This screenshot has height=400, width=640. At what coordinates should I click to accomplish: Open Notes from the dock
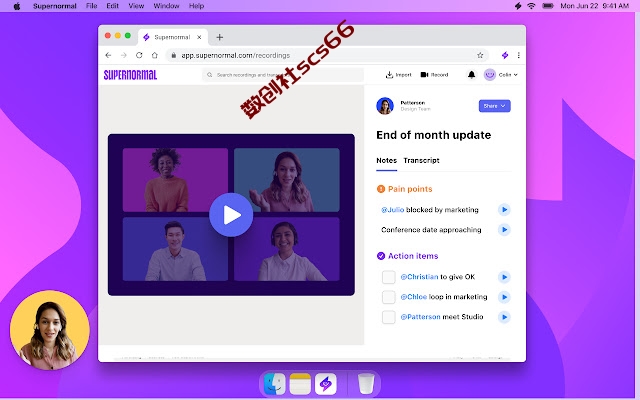click(x=300, y=384)
